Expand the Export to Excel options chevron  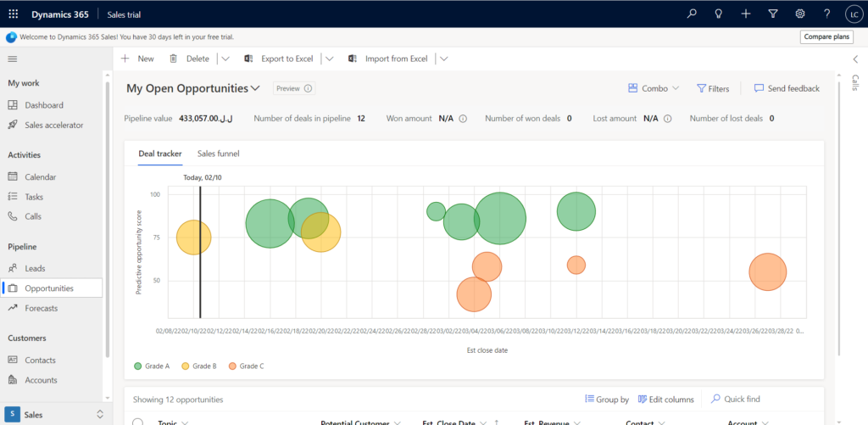[x=330, y=59]
